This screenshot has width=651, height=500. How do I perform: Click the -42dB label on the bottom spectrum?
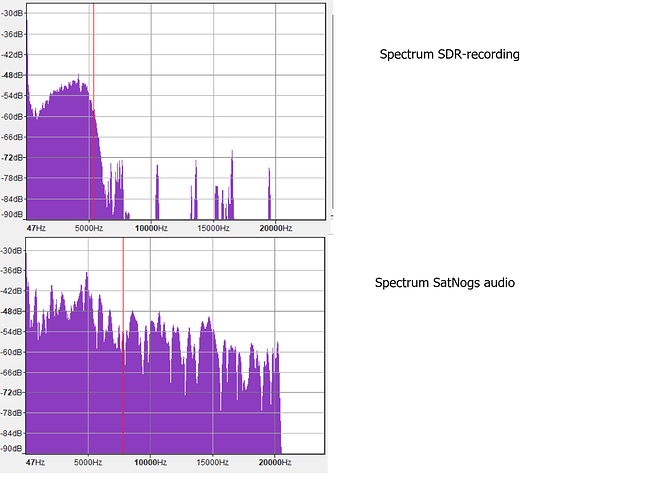[x=12, y=291]
